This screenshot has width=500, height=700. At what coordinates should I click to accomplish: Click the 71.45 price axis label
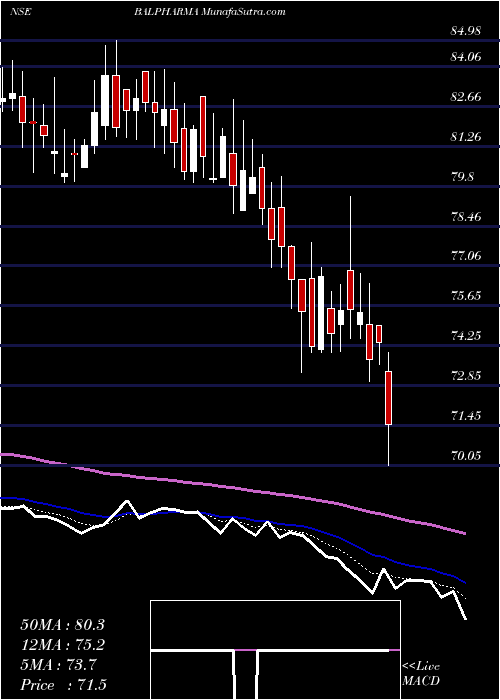point(466,416)
